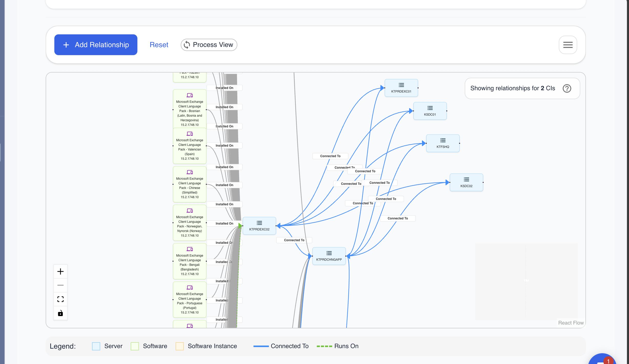Select the KSDC02 server node

pos(466,182)
